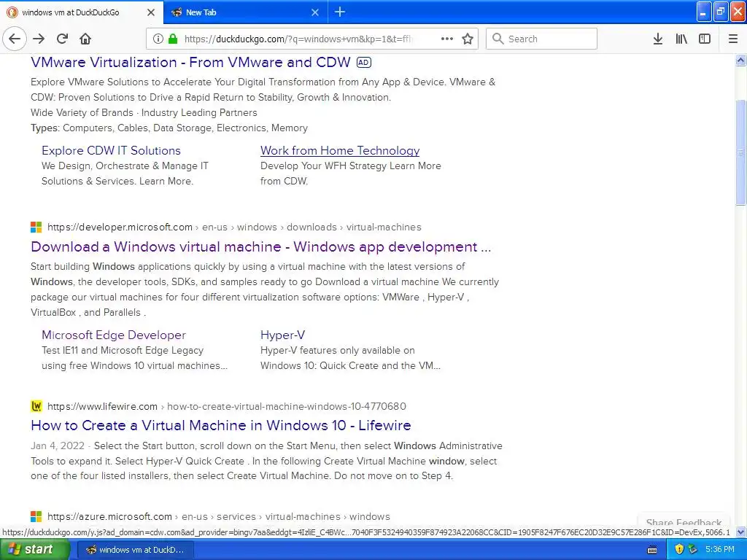Close the New Tab tab
This screenshot has width=747, height=560.
click(x=315, y=12)
